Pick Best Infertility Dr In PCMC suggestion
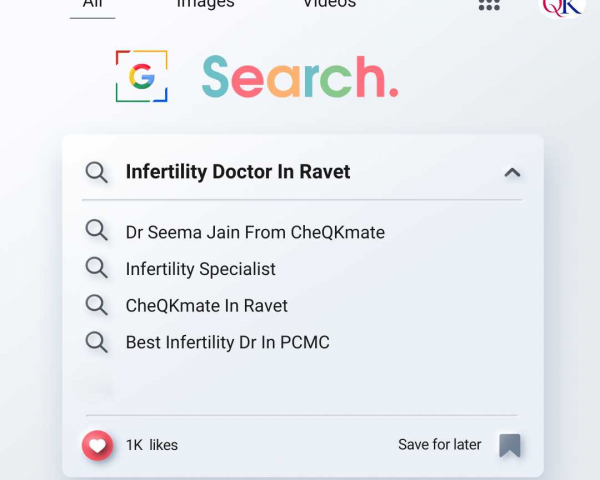Viewport: 600px width, 480px height. [227, 342]
